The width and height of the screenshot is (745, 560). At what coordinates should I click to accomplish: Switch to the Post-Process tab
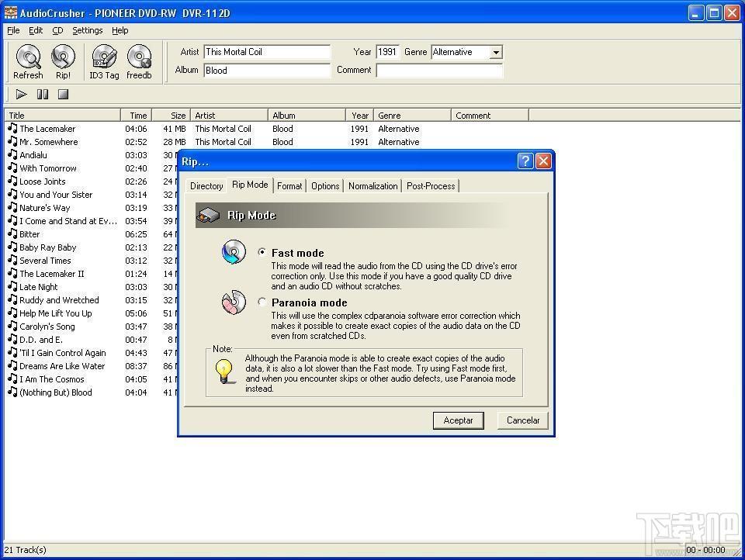(x=431, y=186)
